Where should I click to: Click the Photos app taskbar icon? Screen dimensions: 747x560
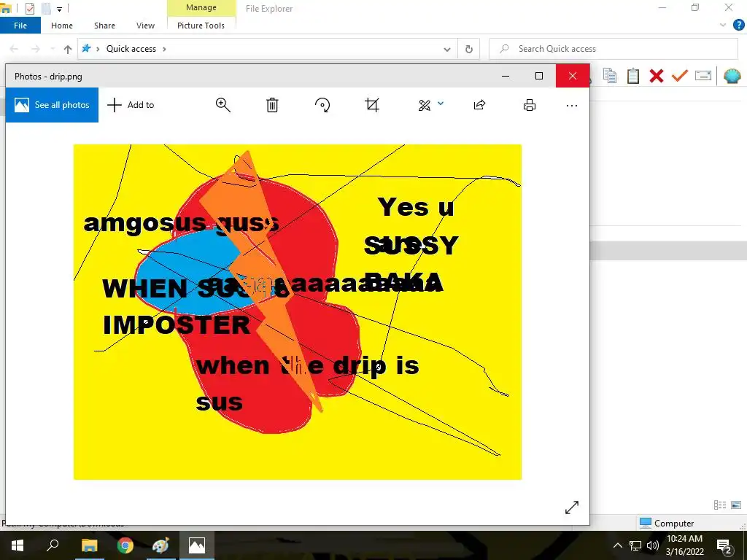[197, 545]
